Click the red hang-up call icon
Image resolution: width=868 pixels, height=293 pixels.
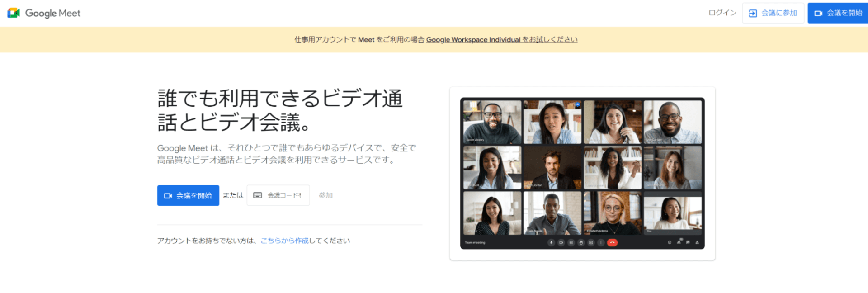[612, 243]
